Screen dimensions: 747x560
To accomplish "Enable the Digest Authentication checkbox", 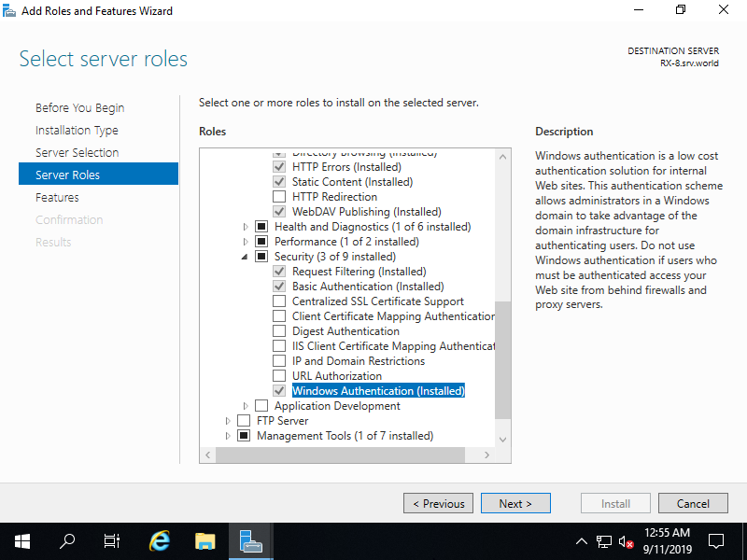I will [x=278, y=330].
